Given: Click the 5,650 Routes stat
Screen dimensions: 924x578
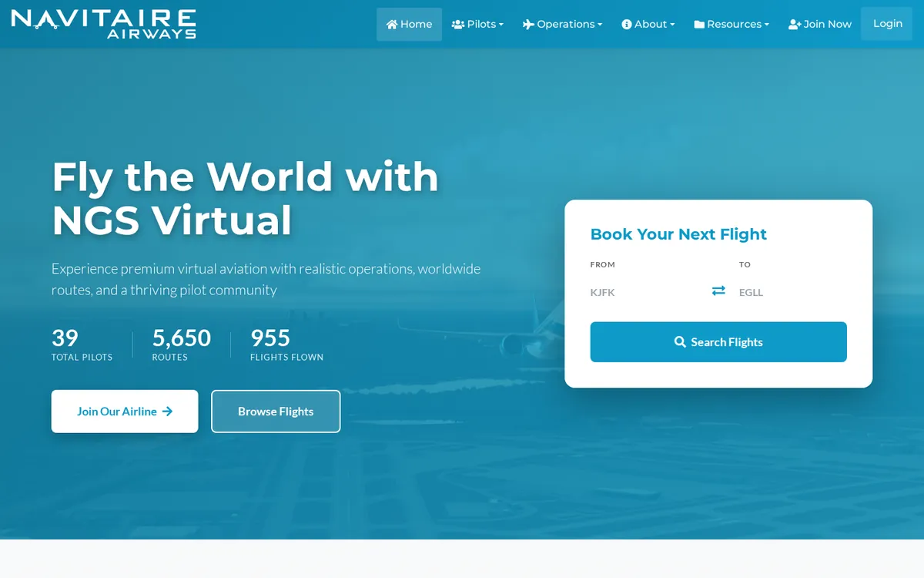Looking at the screenshot, I should pyautogui.click(x=182, y=344).
